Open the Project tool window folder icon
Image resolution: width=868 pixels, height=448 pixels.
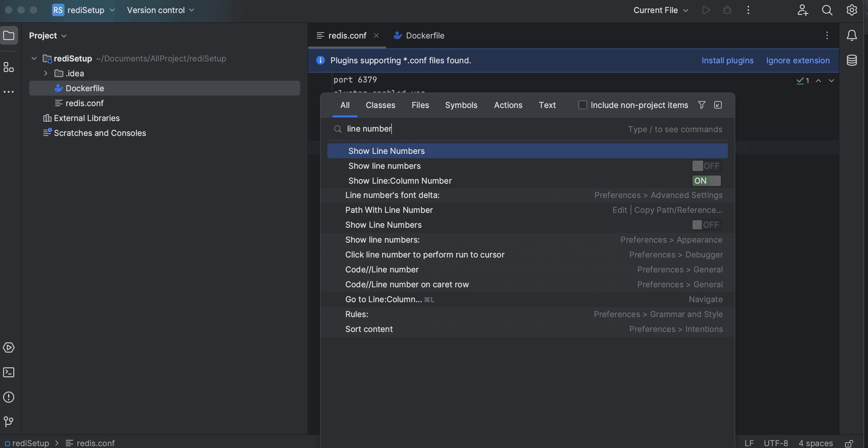tap(9, 35)
